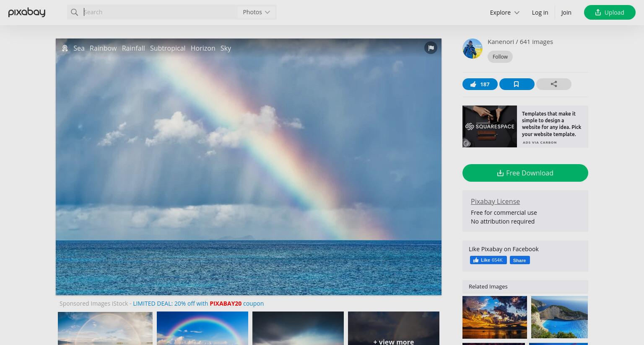Open the Log in link

540,13
